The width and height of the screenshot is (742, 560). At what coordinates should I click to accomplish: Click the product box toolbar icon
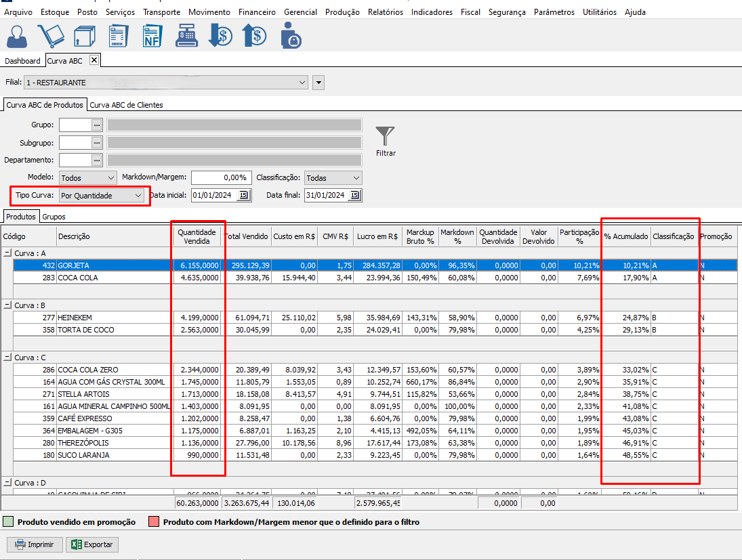click(84, 37)
